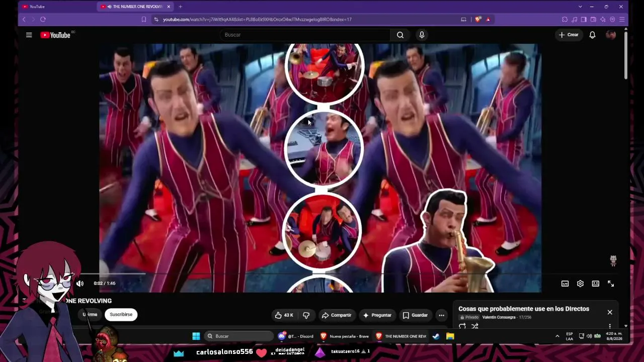Open the Brave Shields lion icon

(478, 20)
